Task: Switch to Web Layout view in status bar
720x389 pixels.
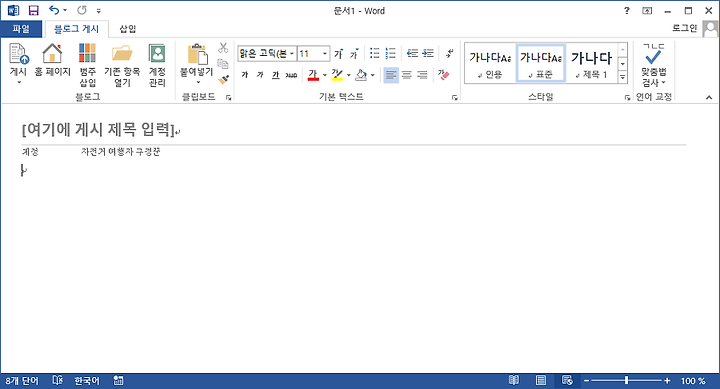Action: pos(567,380)
